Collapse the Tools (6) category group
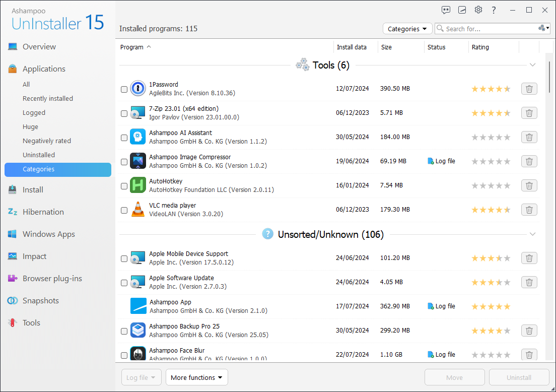This screenshot has width=556, height=392. pyautogui.click(x=532, y=65)
